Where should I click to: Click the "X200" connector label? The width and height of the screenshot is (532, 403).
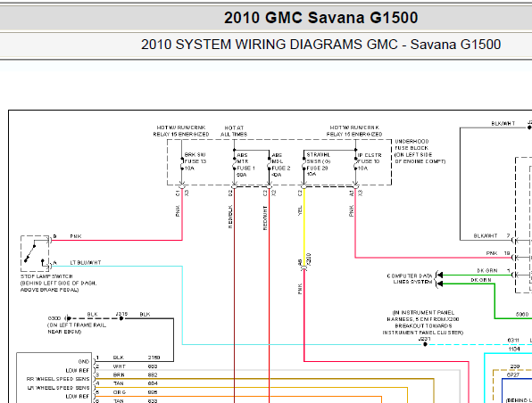309,259
